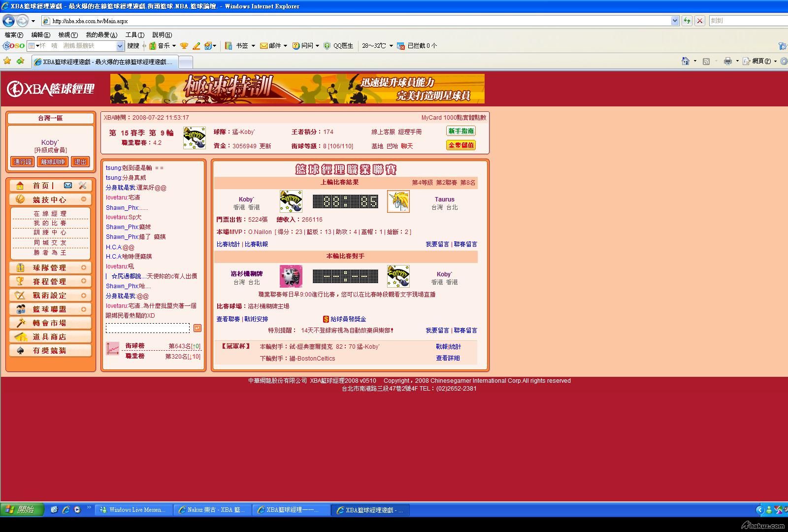
Task: Click the ranking chart icon beside 街球榜
Action: click(113, 349)
